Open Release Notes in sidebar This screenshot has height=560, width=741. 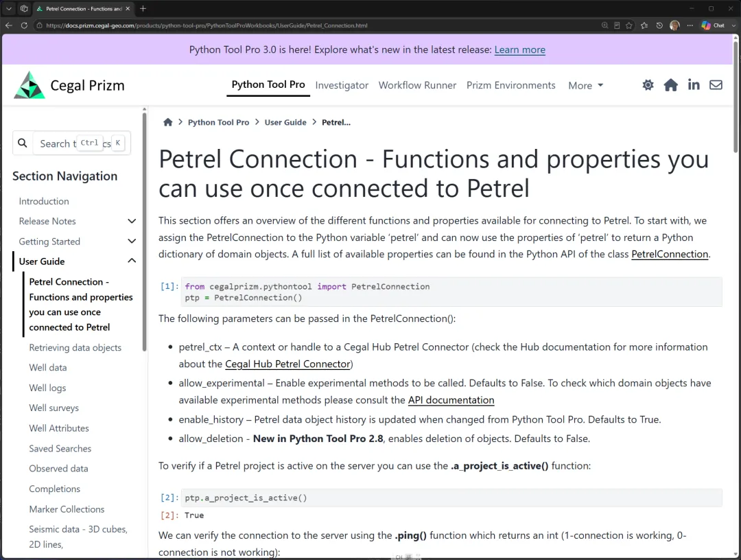[47, 221]
